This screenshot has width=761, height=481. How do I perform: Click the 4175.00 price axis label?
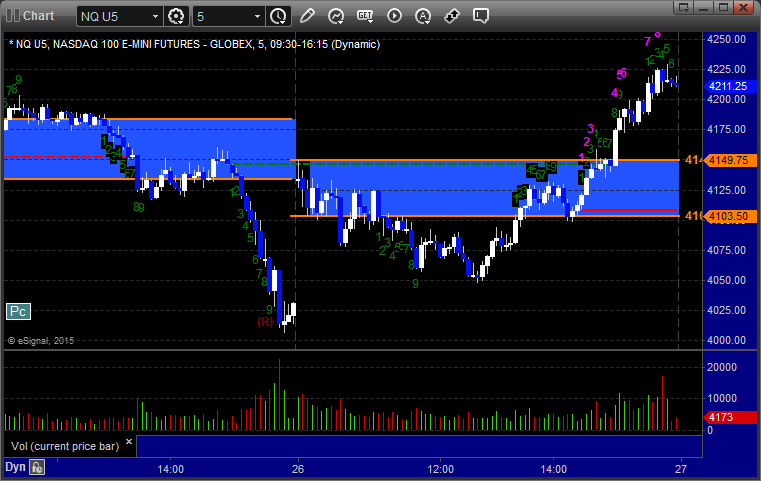coord(727,130)
